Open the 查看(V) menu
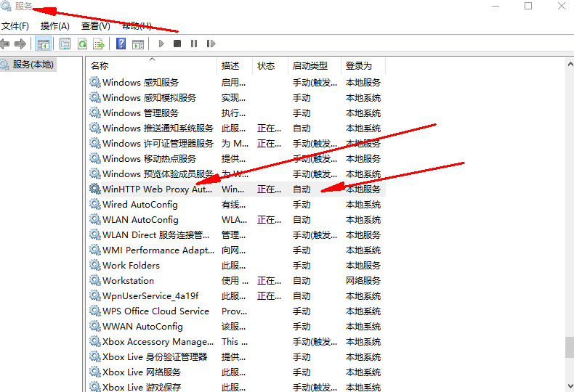The image size is (574, 392). (95, 26)
